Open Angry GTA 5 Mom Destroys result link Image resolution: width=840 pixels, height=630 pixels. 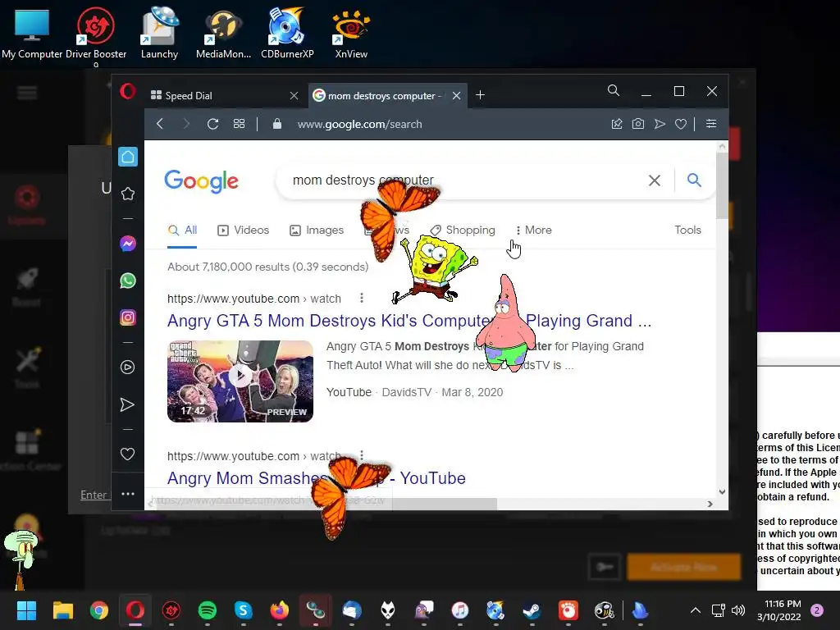click(x=409, y=321)
